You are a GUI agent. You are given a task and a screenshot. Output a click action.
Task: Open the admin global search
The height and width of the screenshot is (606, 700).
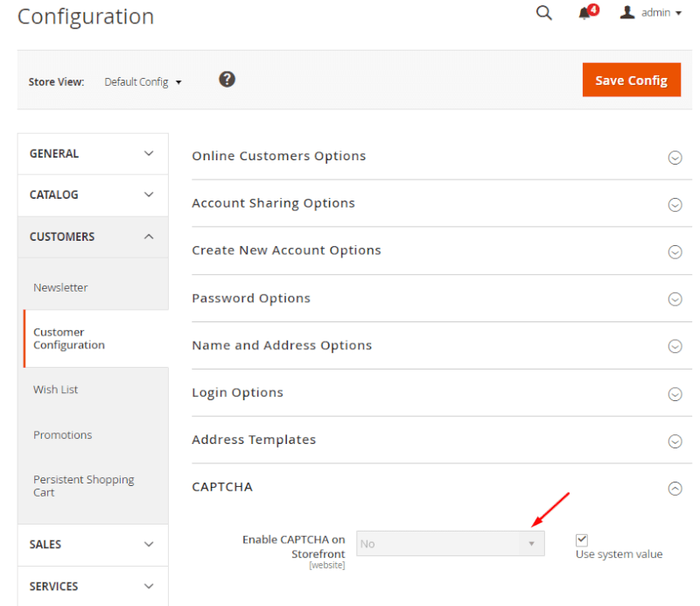click(x=543, y=13)
